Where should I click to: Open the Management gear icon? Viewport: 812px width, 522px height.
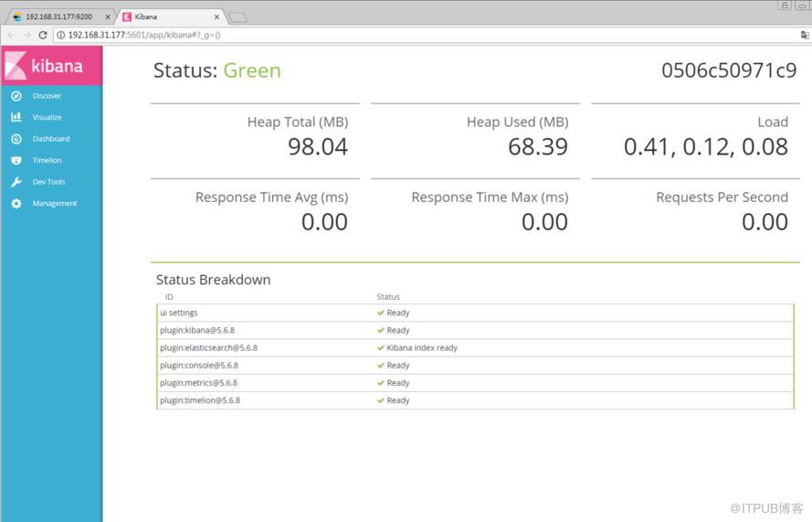coord(16,203)
